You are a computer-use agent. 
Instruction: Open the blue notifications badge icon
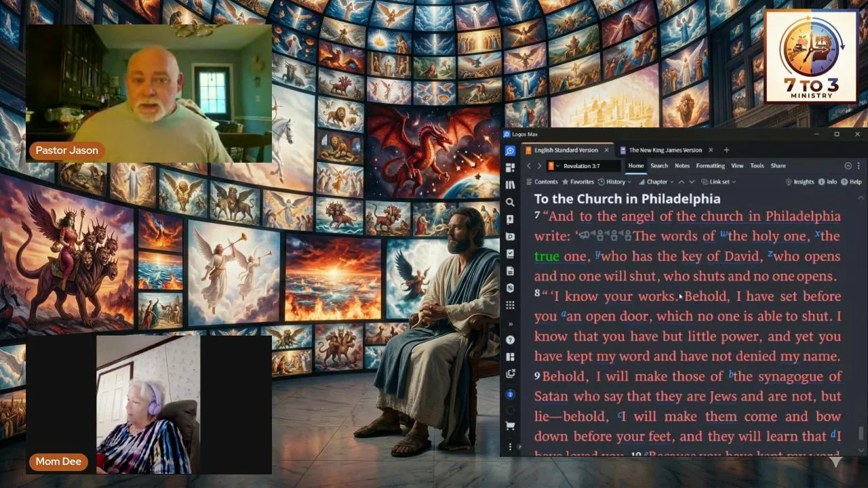coord(510,394)
